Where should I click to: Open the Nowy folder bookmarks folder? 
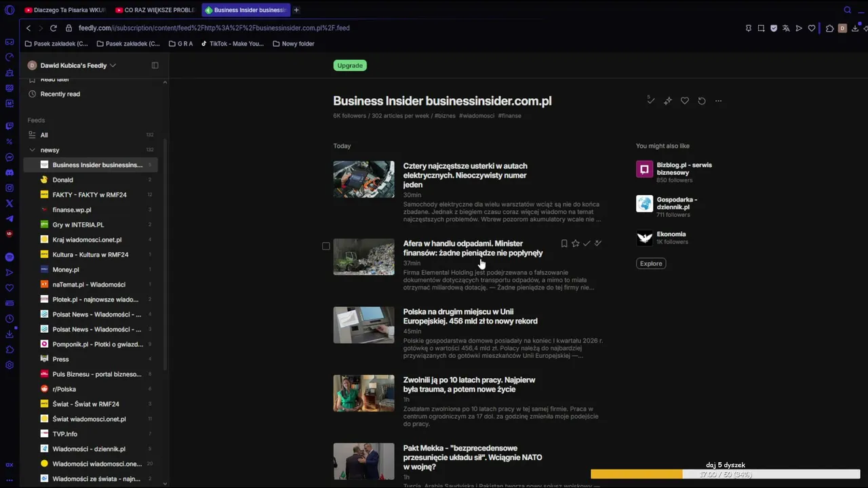pos(294,43)
